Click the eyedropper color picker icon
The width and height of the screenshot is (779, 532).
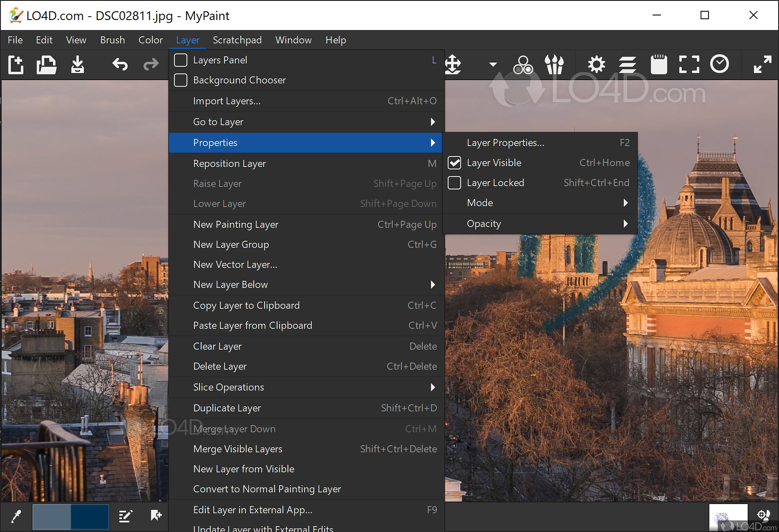click(x=16, y=517)
